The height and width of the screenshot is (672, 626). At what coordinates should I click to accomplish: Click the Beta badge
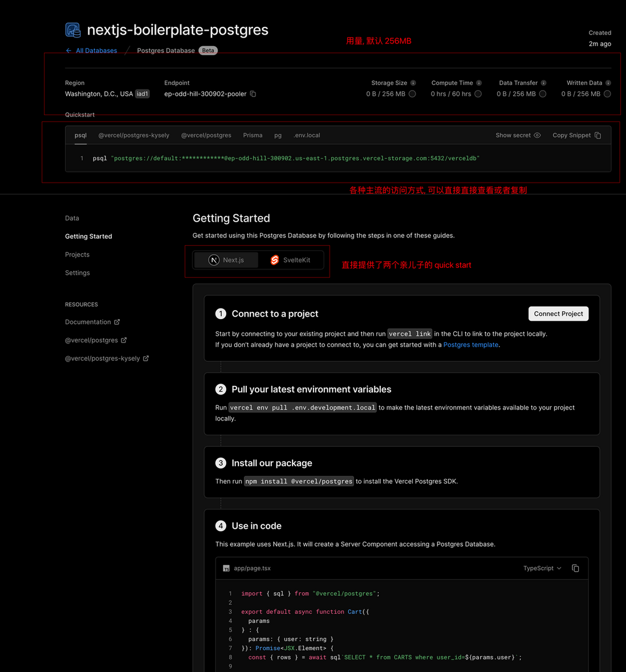(x=208, y=51)
